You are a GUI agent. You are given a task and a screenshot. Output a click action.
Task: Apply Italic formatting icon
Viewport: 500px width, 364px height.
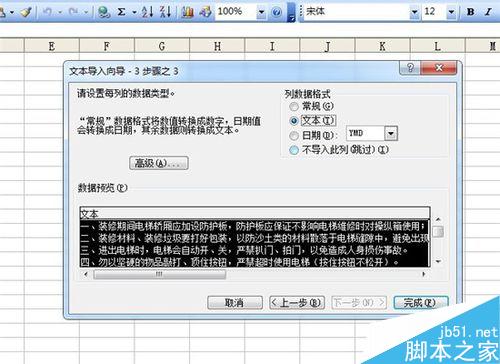(x=488, y=12)
